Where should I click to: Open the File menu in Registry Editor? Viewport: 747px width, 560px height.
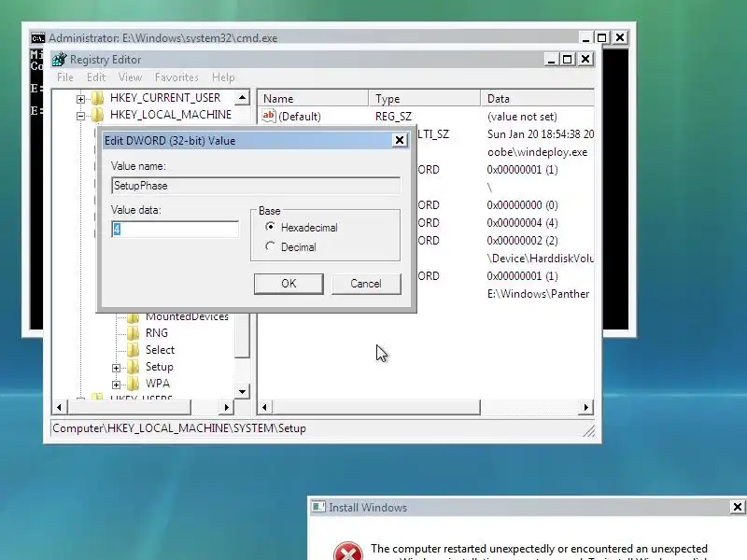pos(65,77)
